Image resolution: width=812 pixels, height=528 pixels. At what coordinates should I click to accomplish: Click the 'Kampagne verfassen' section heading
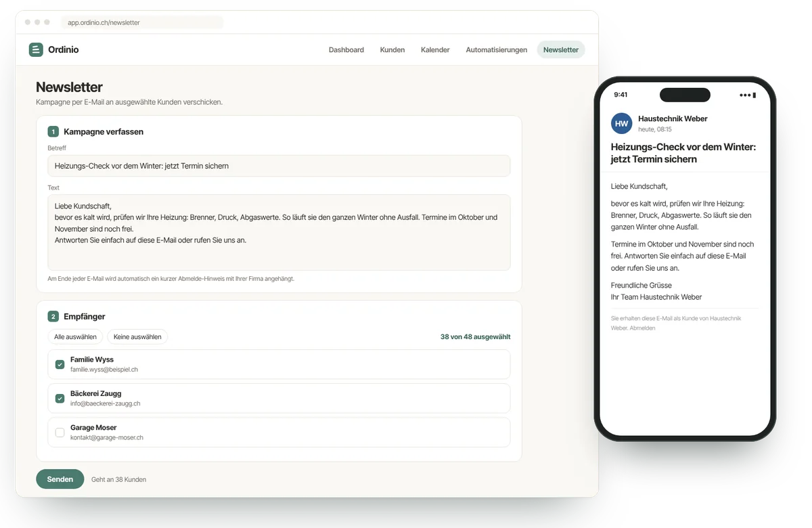click(104, 132)
